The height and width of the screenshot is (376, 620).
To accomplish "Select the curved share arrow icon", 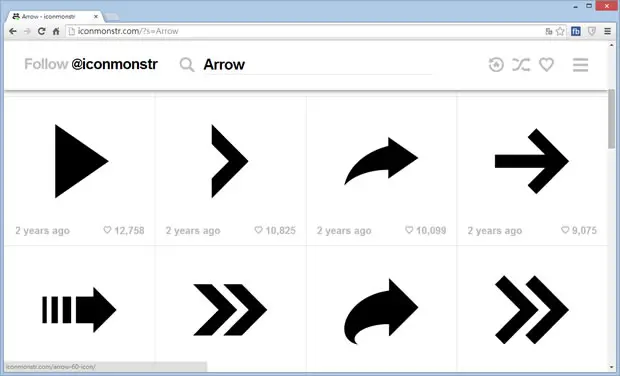I will pos(381,161).
